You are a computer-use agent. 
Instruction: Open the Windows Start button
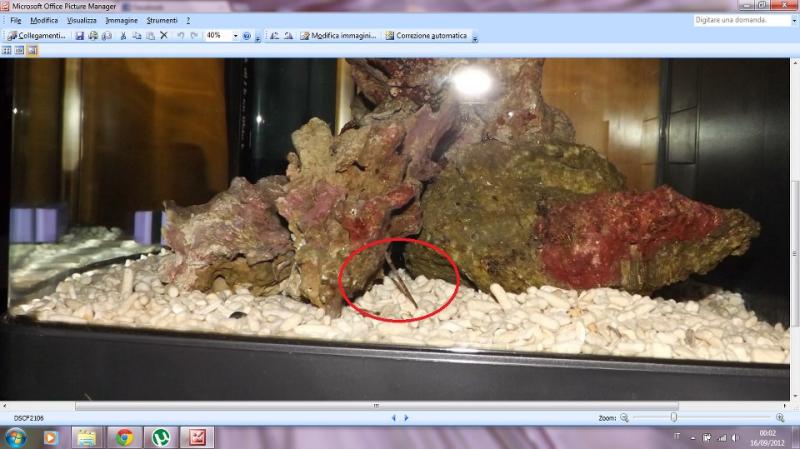tap(15, 438)
